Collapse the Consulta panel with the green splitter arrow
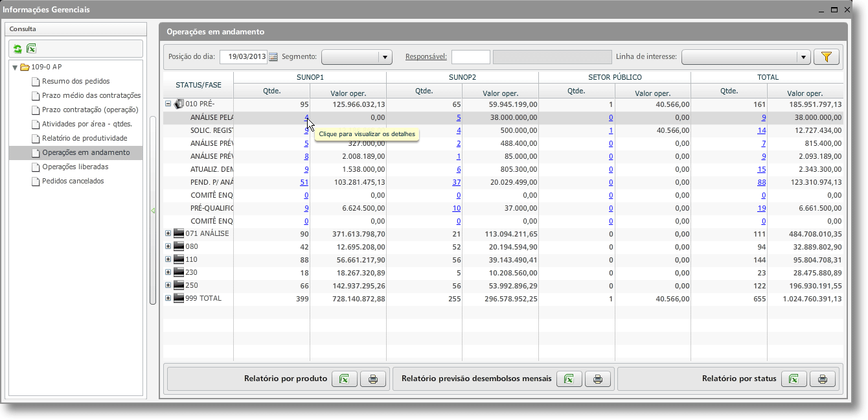Screen dimensions: 868x420 click(153, 211)
